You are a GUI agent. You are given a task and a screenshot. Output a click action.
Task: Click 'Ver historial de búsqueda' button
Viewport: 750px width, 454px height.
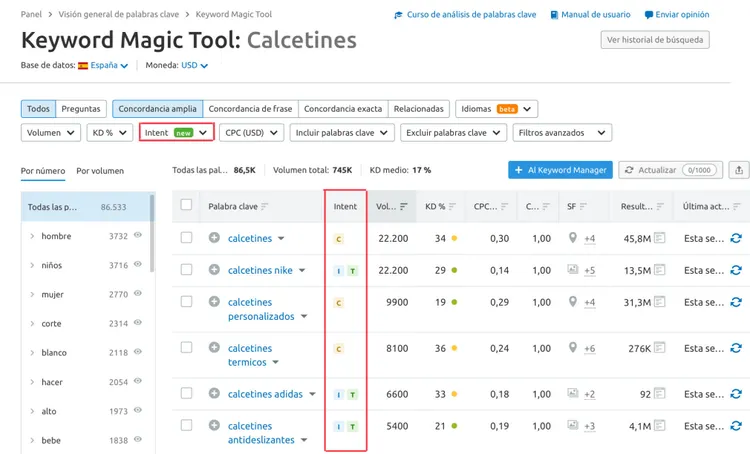click(655, 40)
